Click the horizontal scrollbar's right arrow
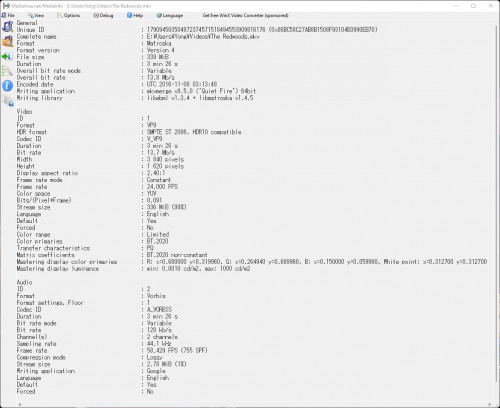Viewport: 500px width, 408px height. (490, 404)
